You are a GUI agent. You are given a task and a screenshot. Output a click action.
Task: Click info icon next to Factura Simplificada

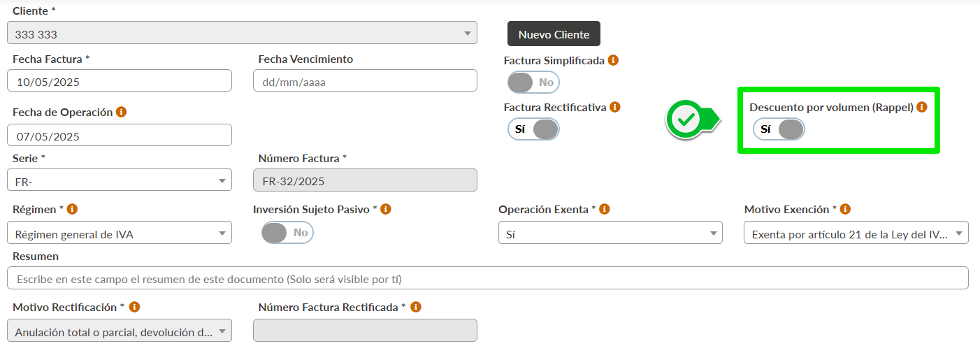click(x=613, y=60)
